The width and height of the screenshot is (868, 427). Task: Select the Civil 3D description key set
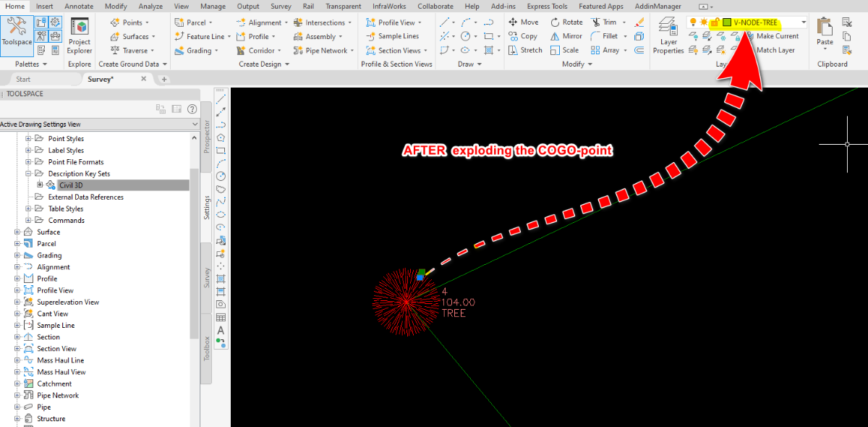(x=71, y=185)
